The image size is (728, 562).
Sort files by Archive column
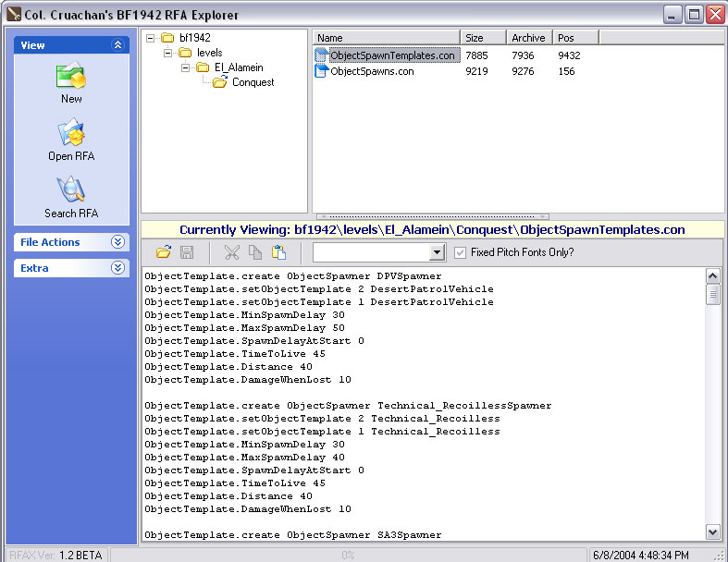tap(529, 38)
